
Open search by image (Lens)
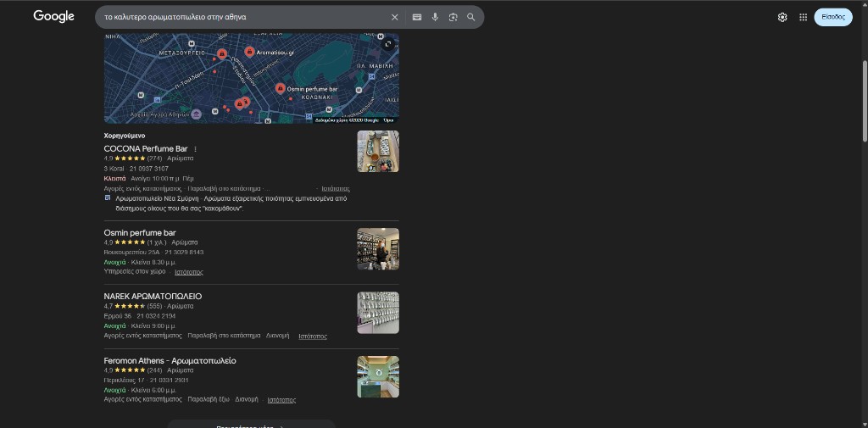coord(453,17)
